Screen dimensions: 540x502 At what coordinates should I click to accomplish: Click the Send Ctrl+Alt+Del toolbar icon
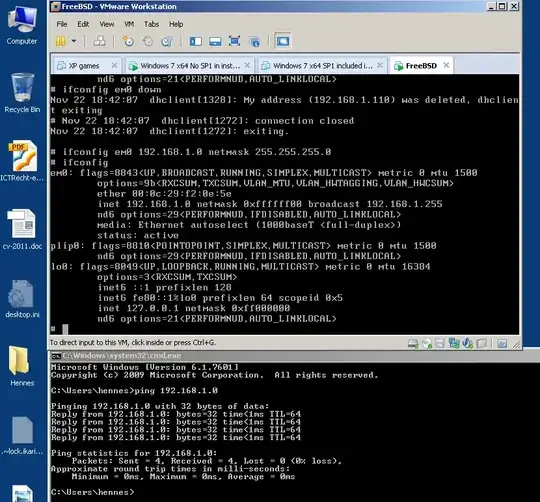[x=100, y=41]
